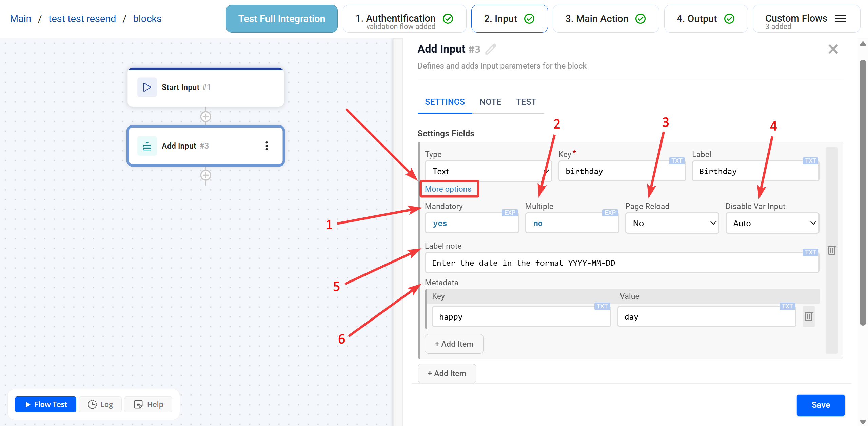This screenshot has height=426, width=868.
Task: Click the Add Input node icon
Action: [x=147, y=146]
